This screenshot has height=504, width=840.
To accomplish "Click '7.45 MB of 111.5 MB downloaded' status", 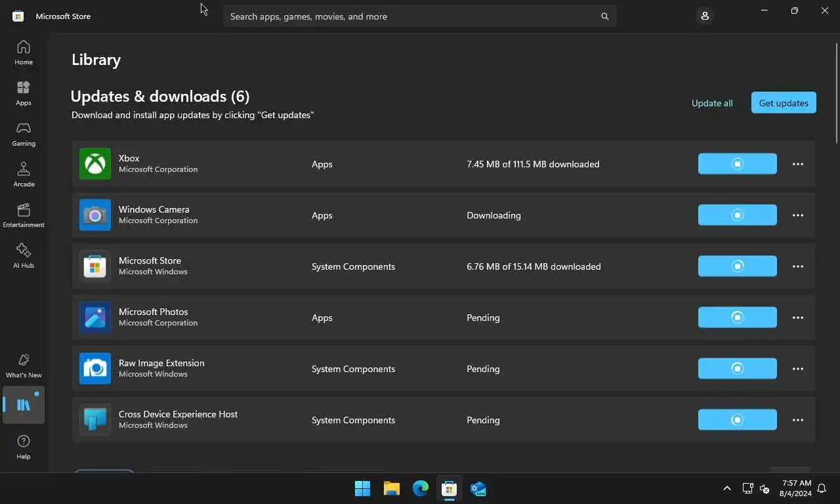I will [533, 164].
